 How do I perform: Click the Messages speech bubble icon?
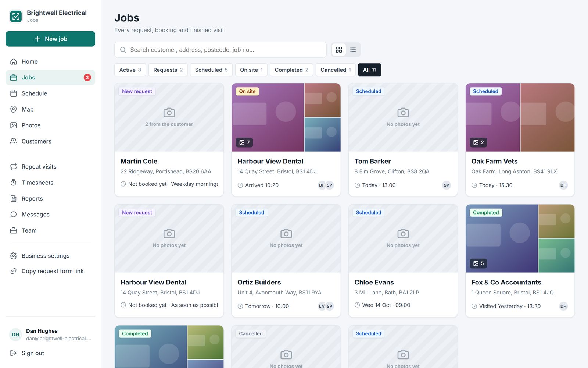pyautogui.click(x=14, y=215)
